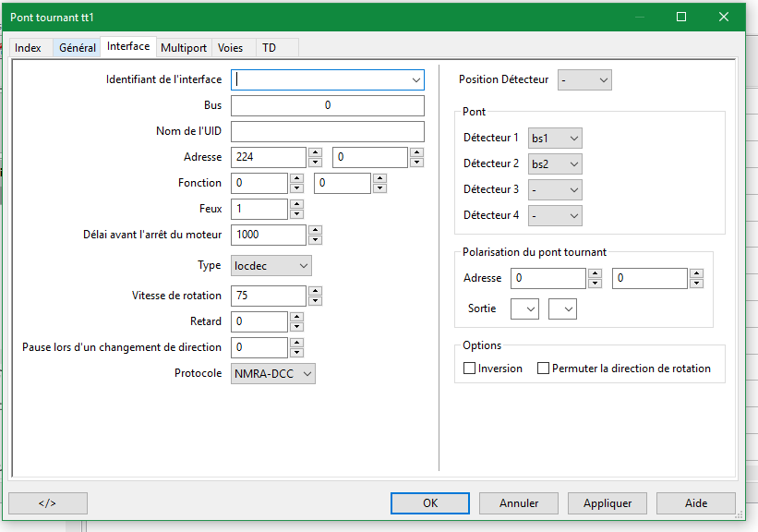Viewport: 758px width, 532px height.
Task: Open Détecteur 1 dropdown showing bs1
Action: (555, 139)
